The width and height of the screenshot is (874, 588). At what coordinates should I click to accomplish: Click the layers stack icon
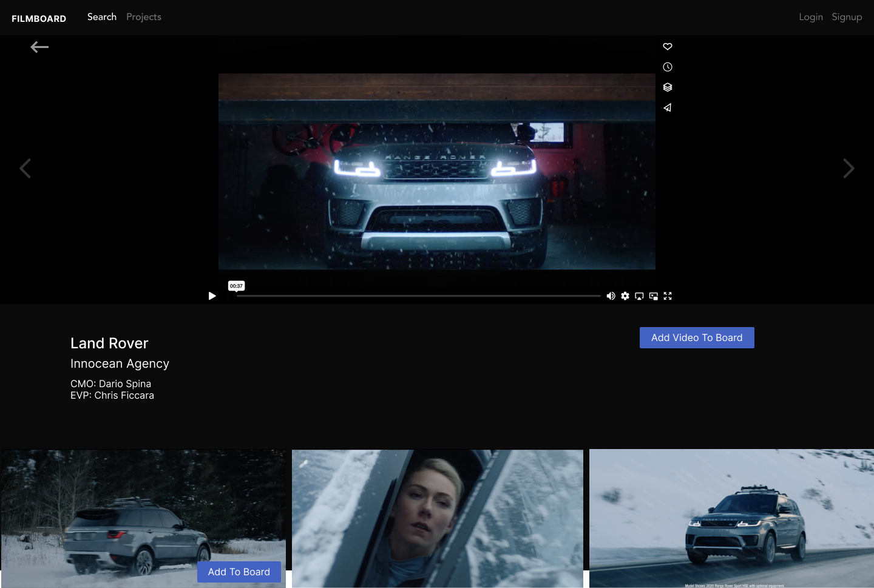coord(668,87)
